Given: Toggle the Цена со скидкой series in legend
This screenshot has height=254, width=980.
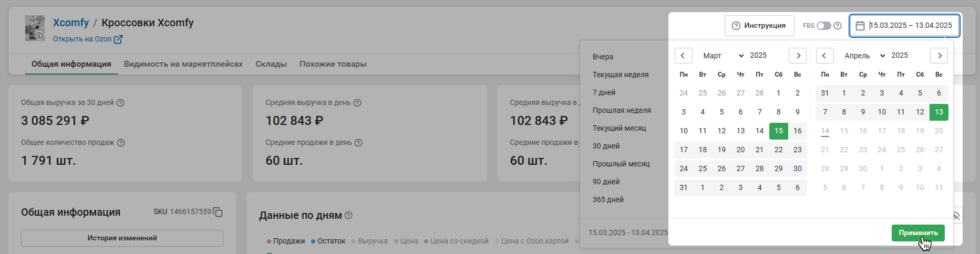Looking at the screenshot, I should coord(457,241).
